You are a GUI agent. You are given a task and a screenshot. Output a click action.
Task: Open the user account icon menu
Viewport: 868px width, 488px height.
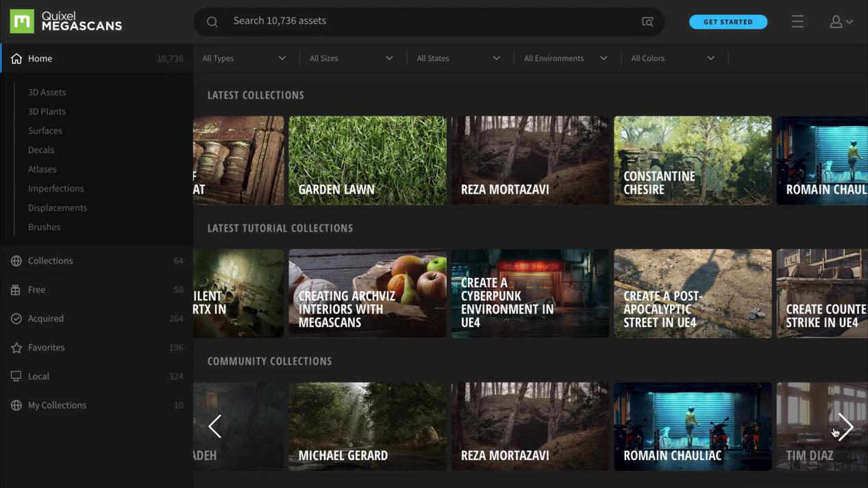pos(841,22)
